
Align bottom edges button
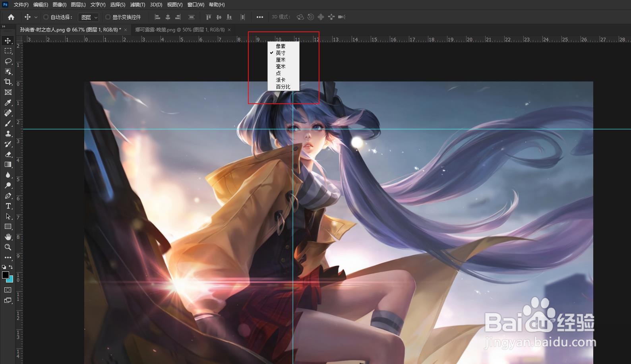point(229,17)
